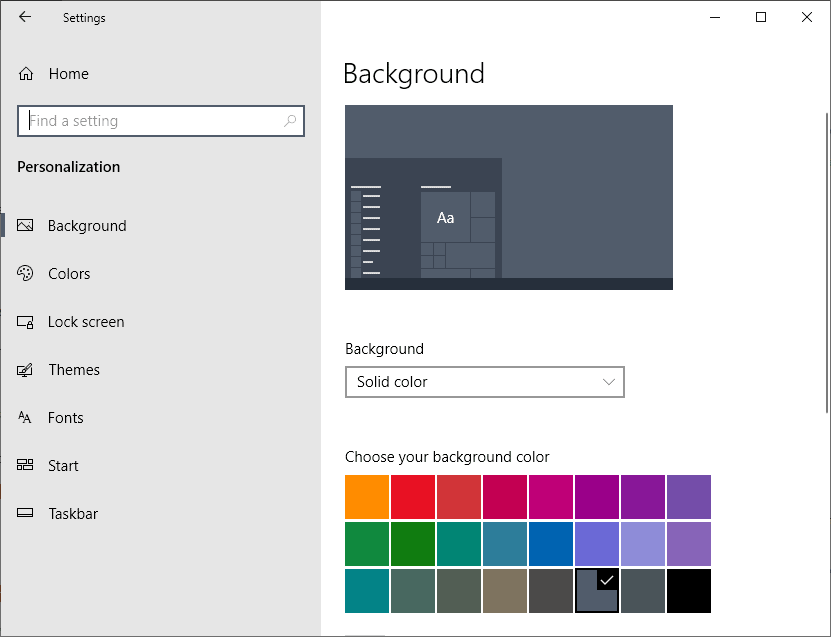Open Fonts settings via the Aa icon
This screenshot has width=831, height=637.
click(24, 417)
